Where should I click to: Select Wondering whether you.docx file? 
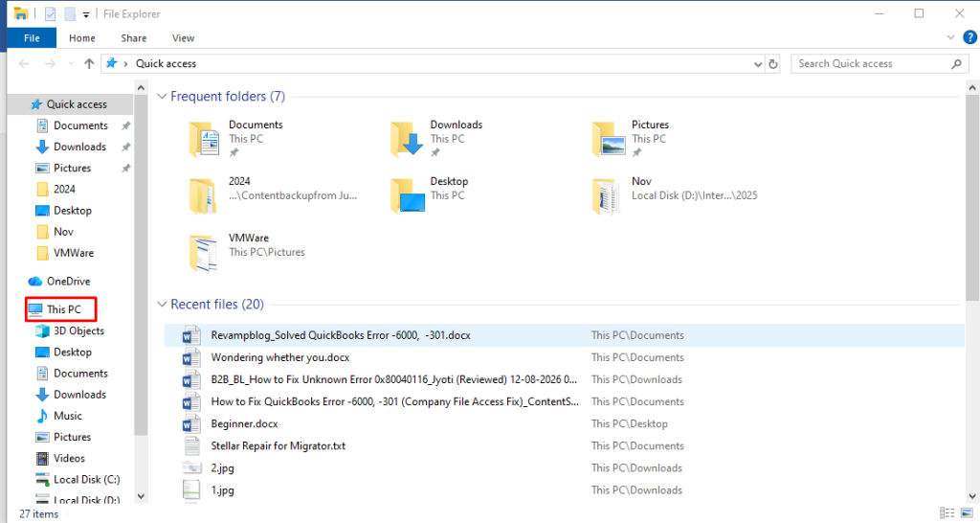pos(280,358)
